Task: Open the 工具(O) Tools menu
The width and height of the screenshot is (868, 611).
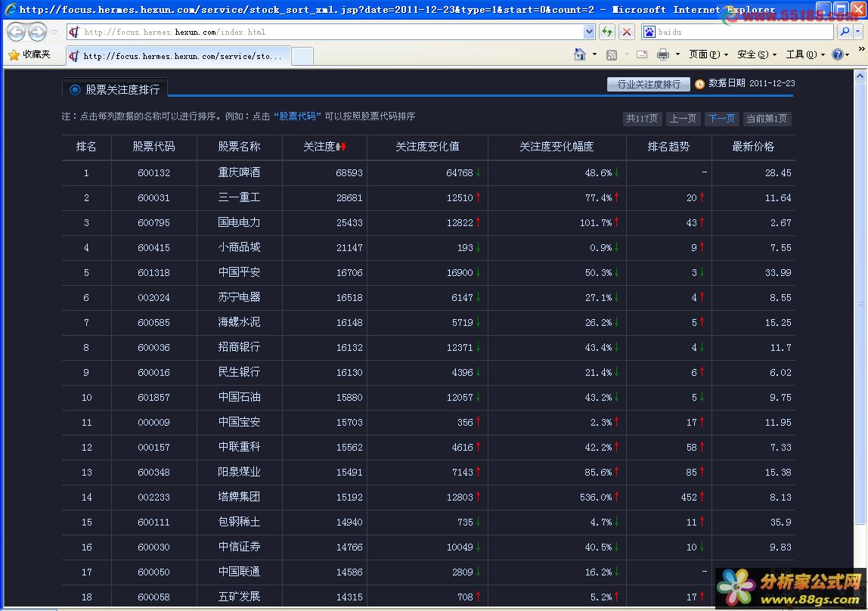Action: [805, 54]
